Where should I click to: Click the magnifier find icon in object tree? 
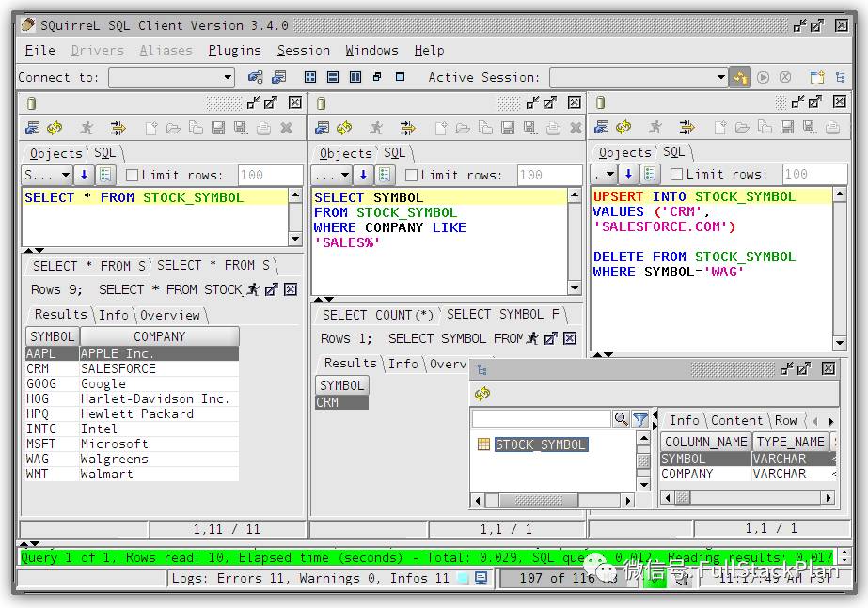622,418
